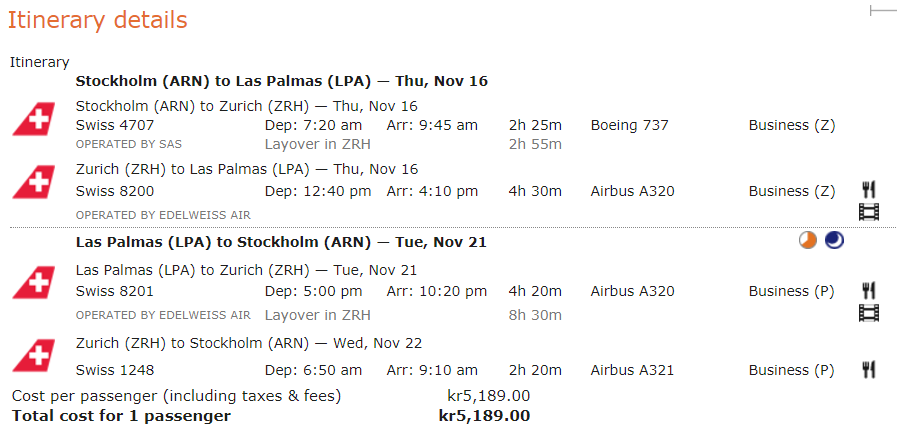
Task: Click the in-flight movie icon for Swiss 8201
Action: (868, 313)
